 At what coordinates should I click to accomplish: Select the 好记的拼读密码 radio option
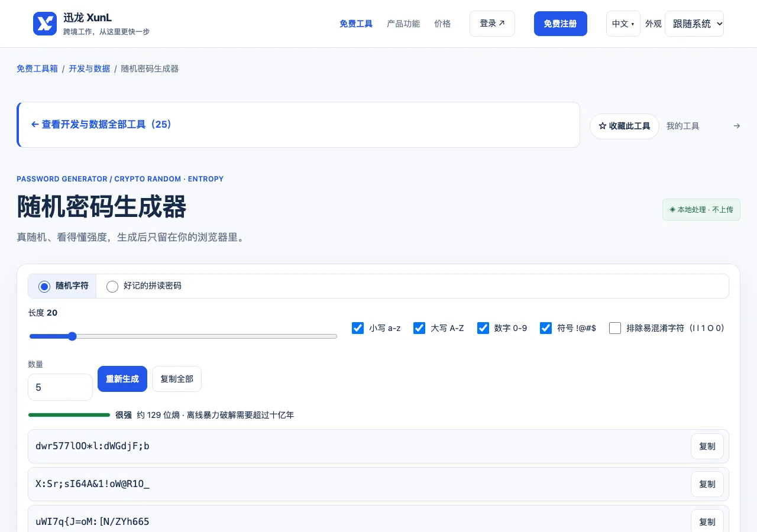(x=112, y=286)
